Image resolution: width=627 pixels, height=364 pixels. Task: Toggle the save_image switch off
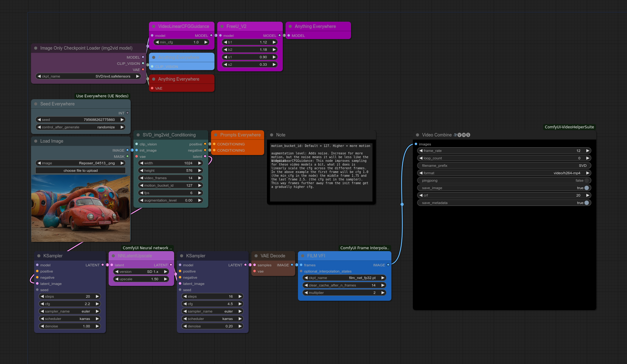tap(586, 188)
